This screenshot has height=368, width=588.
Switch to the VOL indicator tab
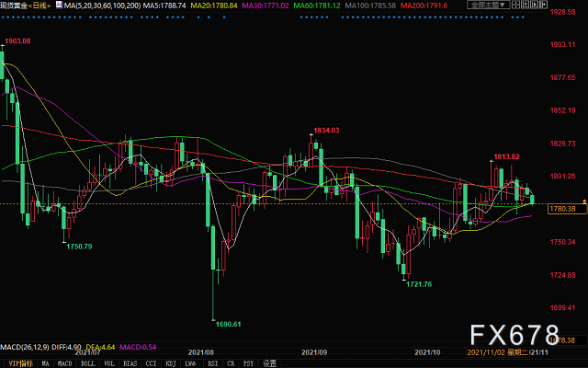109,363
